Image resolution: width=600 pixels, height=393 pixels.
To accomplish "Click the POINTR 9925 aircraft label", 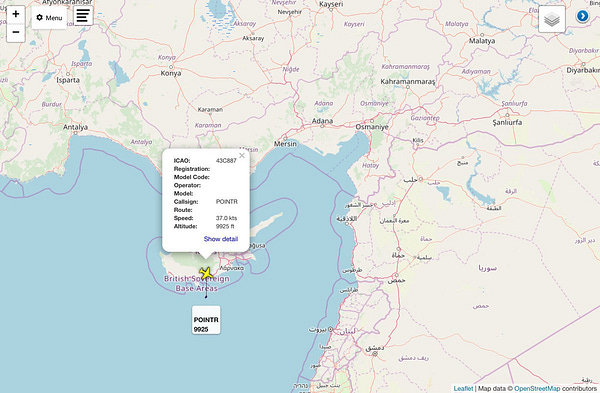I will point(206,320).
